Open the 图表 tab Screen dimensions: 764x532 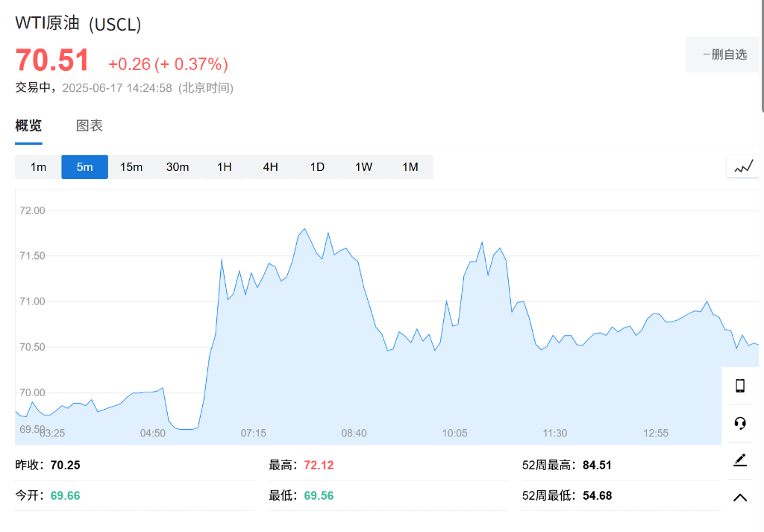point(90,125)
